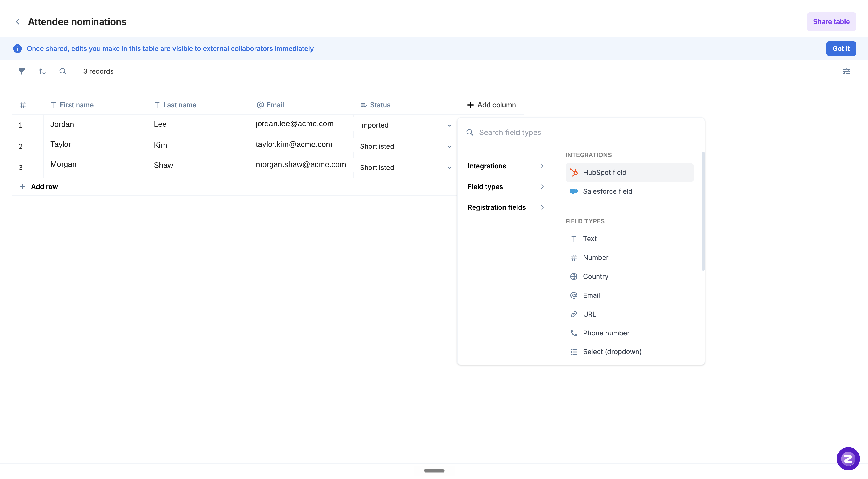Click Add column header button

[491, 105]
